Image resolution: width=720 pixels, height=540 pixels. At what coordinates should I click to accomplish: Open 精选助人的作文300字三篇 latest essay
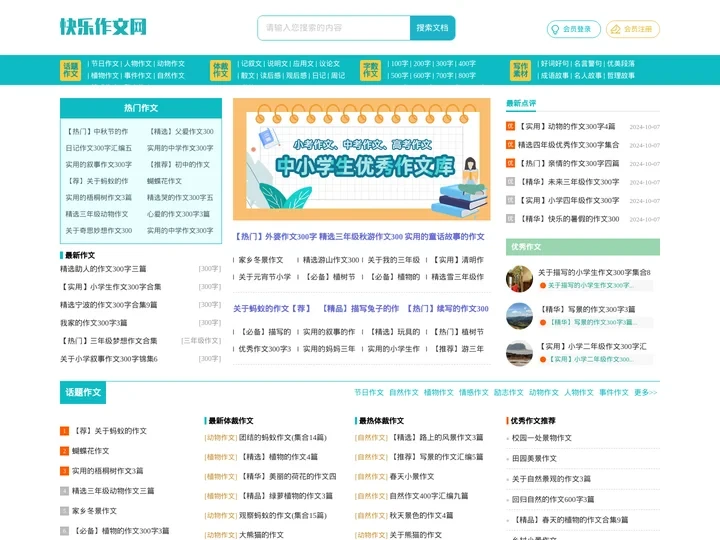(x=103, y=269)
